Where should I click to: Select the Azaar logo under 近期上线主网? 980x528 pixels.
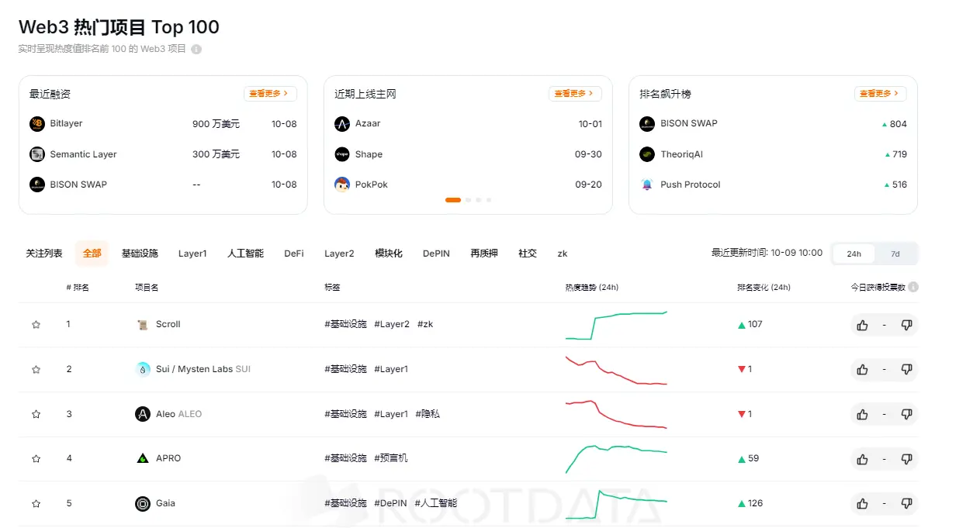coord(342,123)
